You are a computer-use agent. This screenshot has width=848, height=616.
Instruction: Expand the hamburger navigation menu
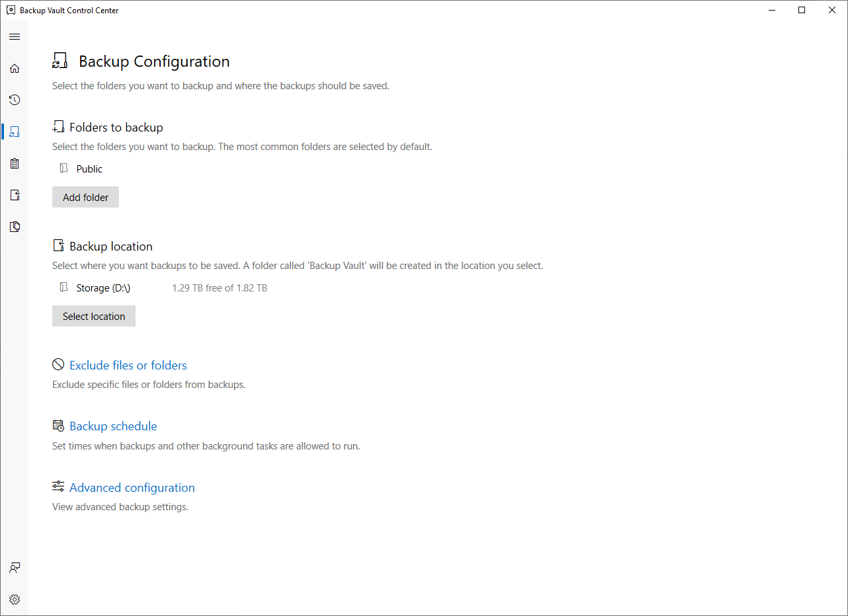click(x=15, y=37)
